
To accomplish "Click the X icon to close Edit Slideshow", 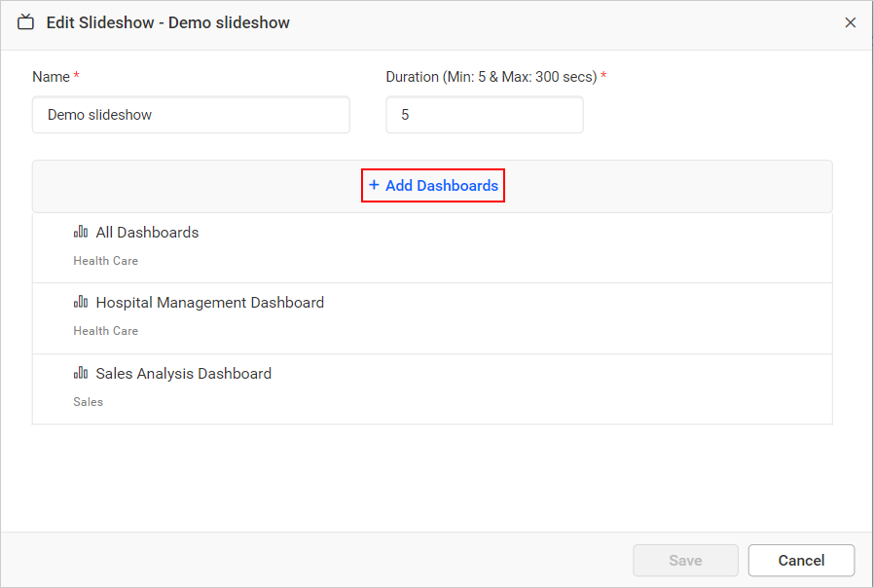I will pyautogui.click(x=850, y=21).
